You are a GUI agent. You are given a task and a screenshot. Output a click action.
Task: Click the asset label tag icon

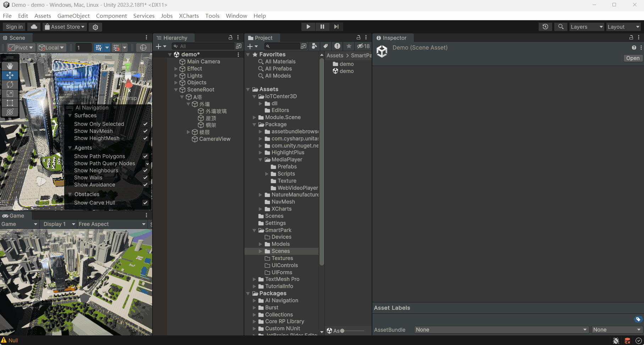(x=638, y=319)
